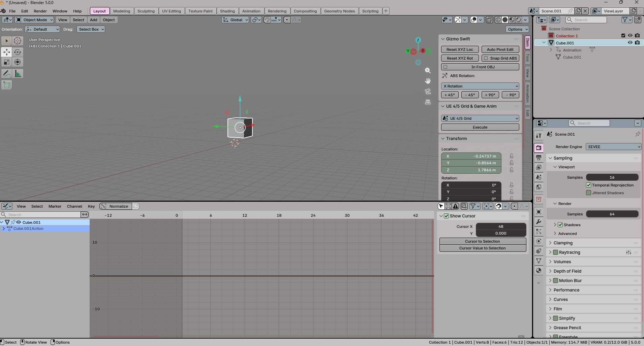Screen dimensions: 644x346
Task: Click the Z axis on navigation gizmo
Action: tap(418, 40)
